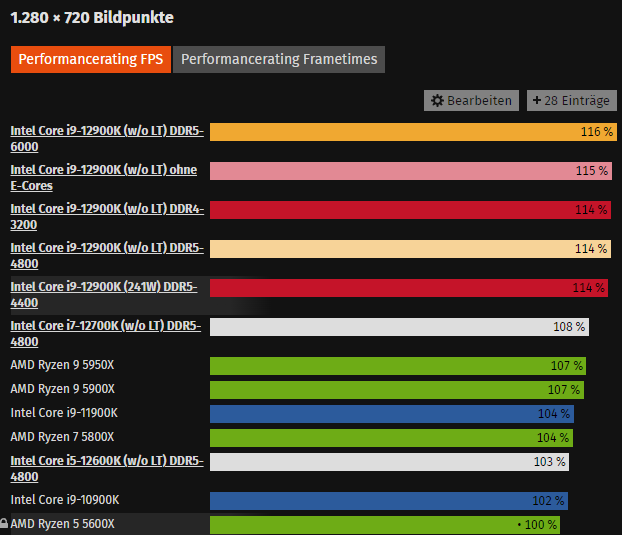Select the Intel Core i9-10900K label
Viewport: 622px width, 535px height.
65,500
